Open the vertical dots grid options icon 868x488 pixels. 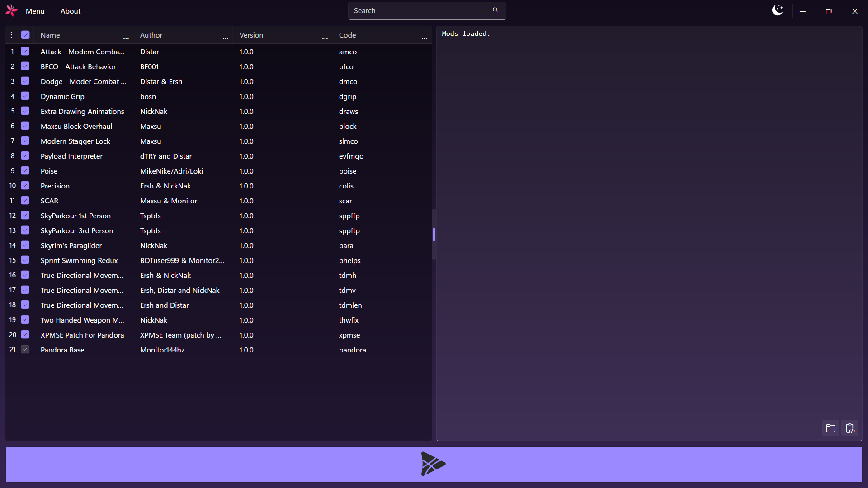coord(11,35)
